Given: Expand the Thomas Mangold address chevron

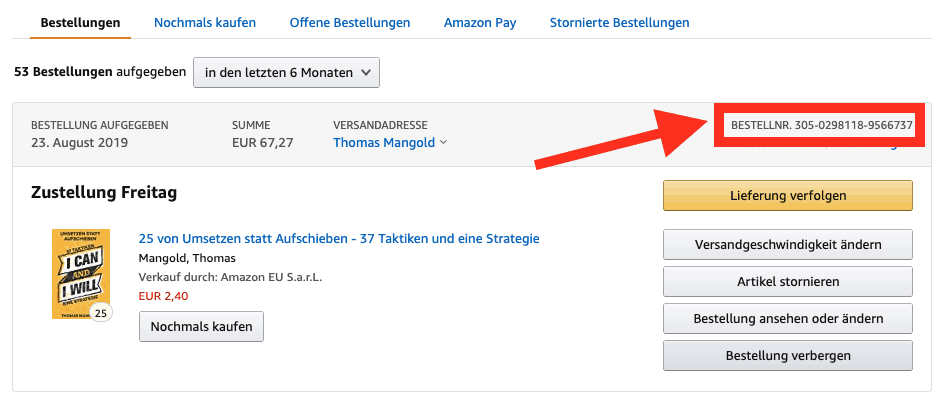Looking at the screenshot, I should [444, 143].
